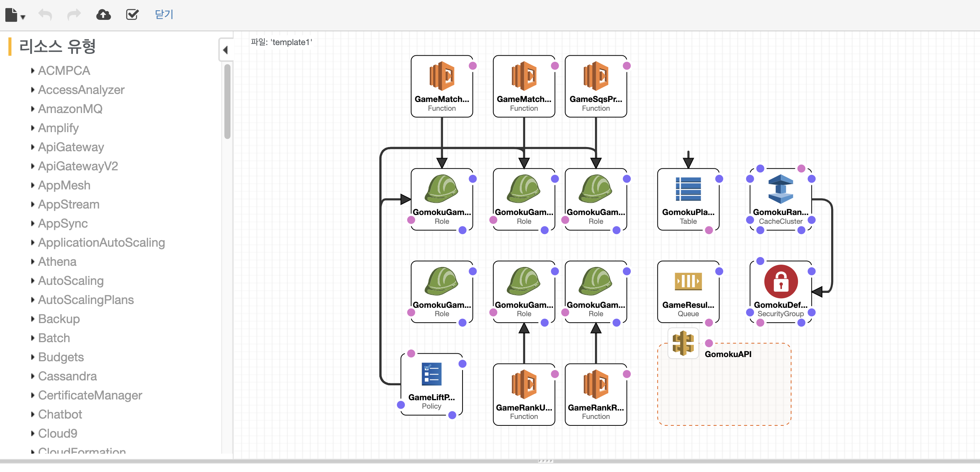Click the redo arrow icon

coord(74,15)
